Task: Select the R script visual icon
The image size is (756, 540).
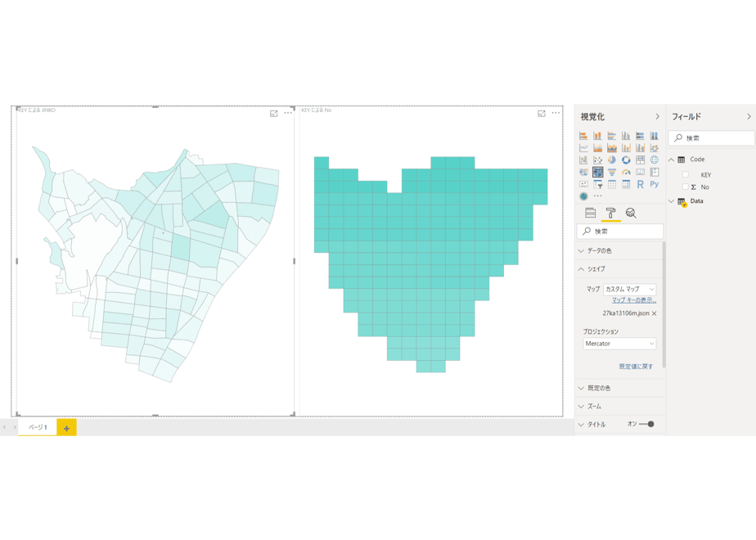Action: coord(640,184)
